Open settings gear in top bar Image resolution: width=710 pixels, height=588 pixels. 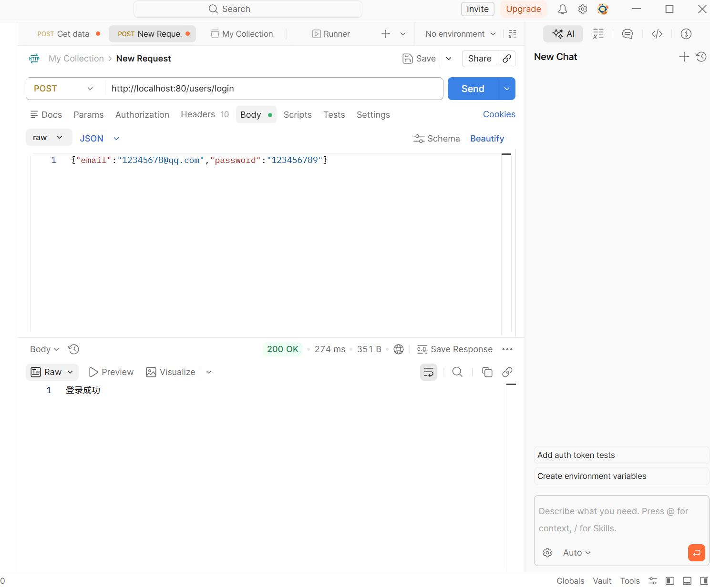pos(583,9)
